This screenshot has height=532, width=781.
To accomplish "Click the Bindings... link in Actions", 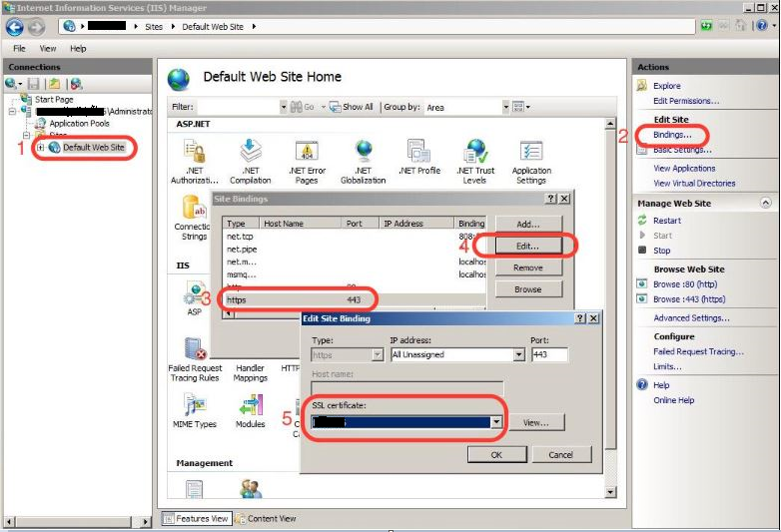I will click(672, 134).
